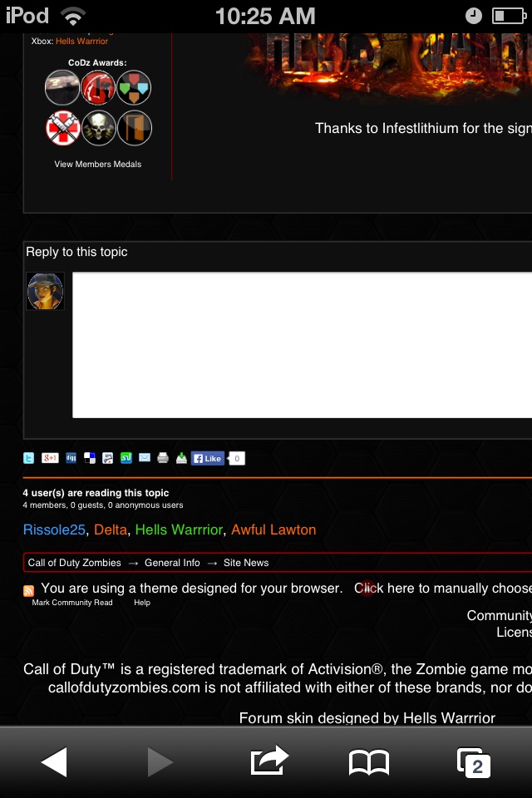532x798 pixels.
Task: Click the skull award medal
Action: click(99, 128)
